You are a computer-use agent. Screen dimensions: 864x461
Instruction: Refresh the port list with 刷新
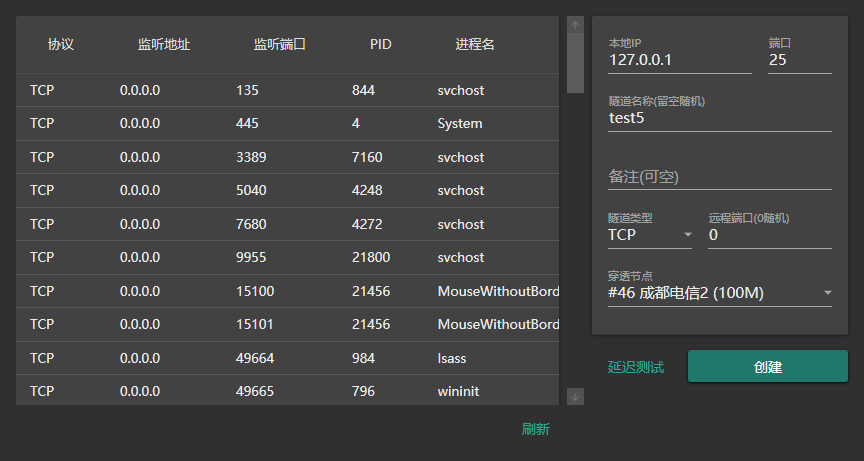point(535,429)
